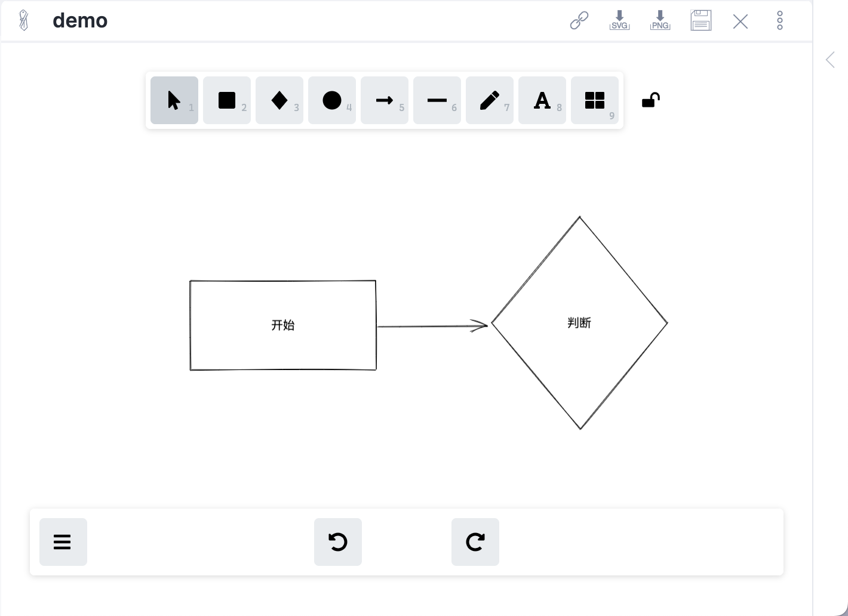The image size is (848, 616).
Task: Select the Ellipse tool
Action: 332,100
